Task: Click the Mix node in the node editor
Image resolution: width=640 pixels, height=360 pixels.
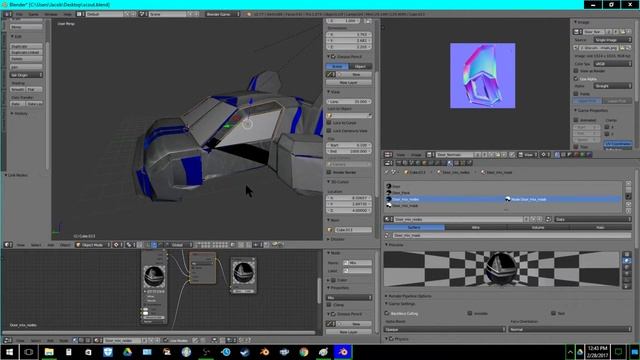Action: 202,268
